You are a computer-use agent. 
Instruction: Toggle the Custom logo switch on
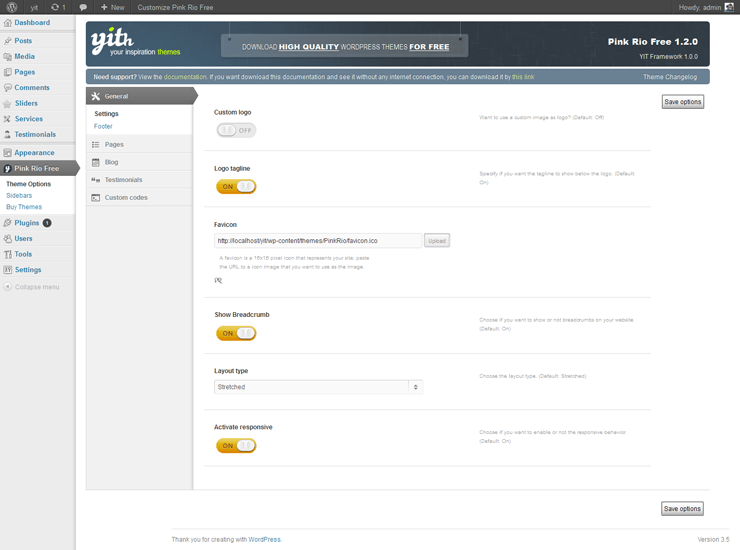pyautogui.click(x=236, y=130)
